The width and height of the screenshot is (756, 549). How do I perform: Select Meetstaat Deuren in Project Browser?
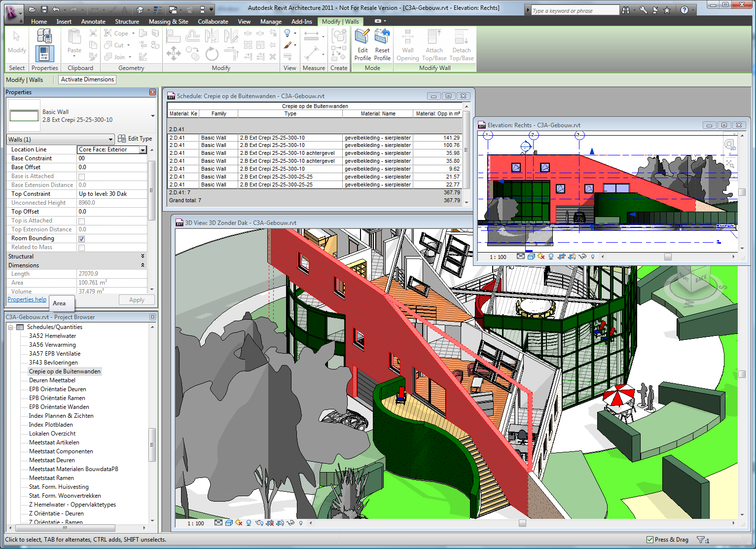[52, 460]
